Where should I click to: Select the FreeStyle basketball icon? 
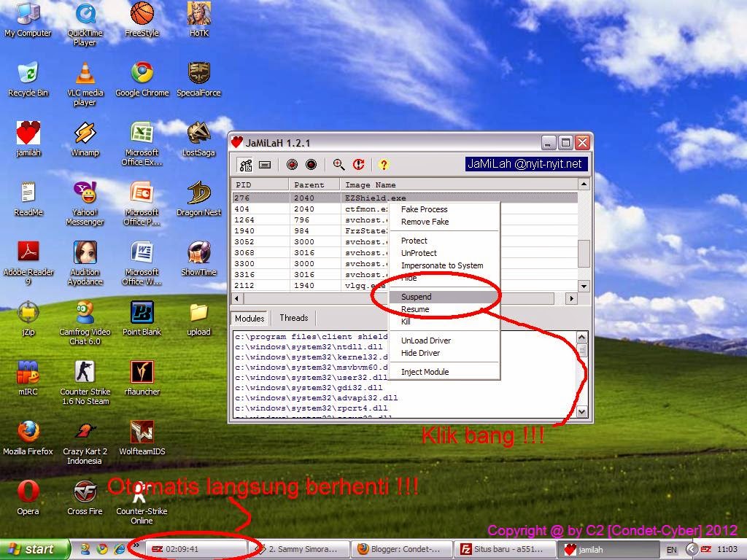(x=142, y=20)
